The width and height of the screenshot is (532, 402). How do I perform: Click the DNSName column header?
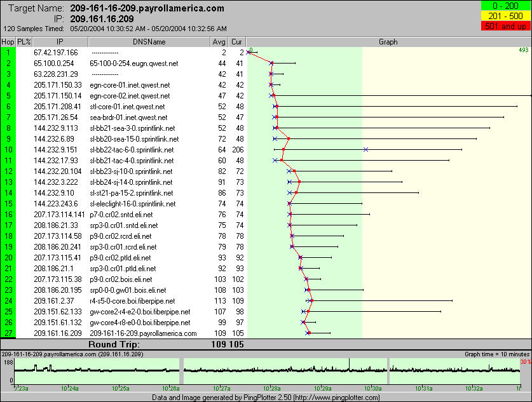pos(149,42)
